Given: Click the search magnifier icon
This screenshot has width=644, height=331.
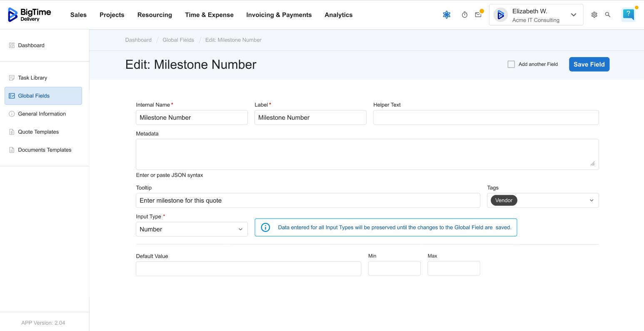Looking at the screenshot, I should 608,15.
